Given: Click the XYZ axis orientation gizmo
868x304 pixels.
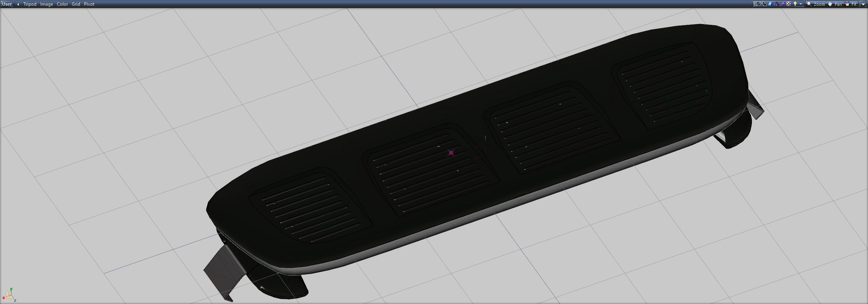Looking at the screenshot, I should 8,295.
